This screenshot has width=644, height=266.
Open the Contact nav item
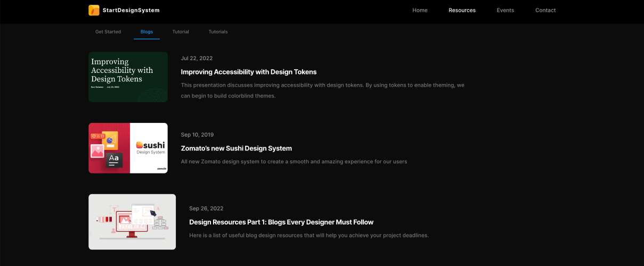(545, 10)
